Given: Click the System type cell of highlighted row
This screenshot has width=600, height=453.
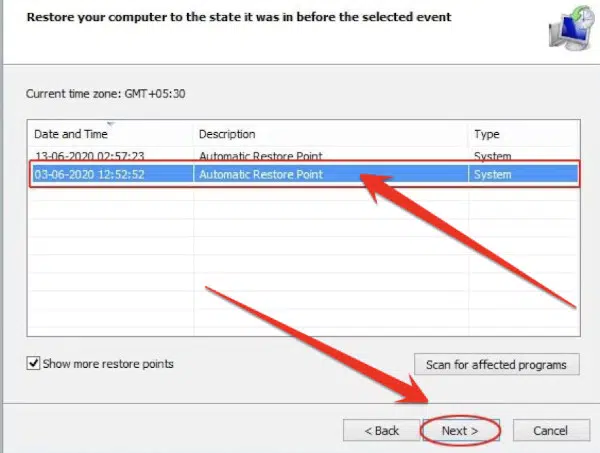Looking at the screenshot, I should pyautogui.click(x=492, y=175).
